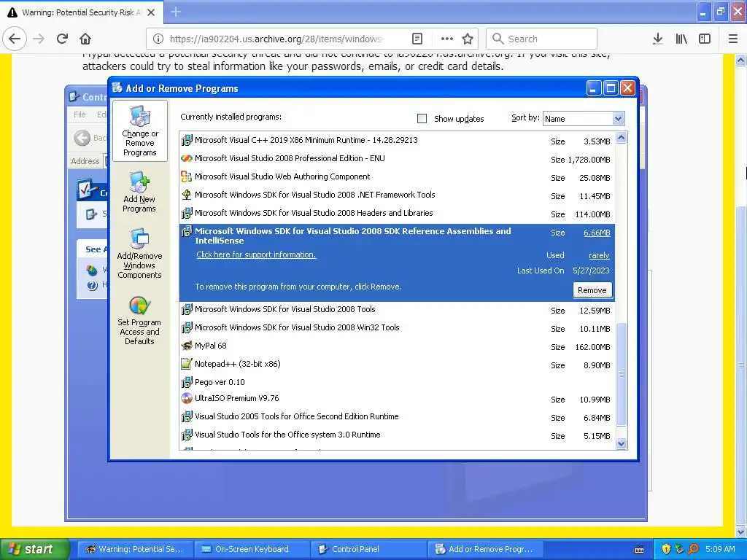This screenshot has height=560, width=747.
Task: Select Visual Studio Tools for Office system 3.0 Runtime
Action: [x=397, y=435]
